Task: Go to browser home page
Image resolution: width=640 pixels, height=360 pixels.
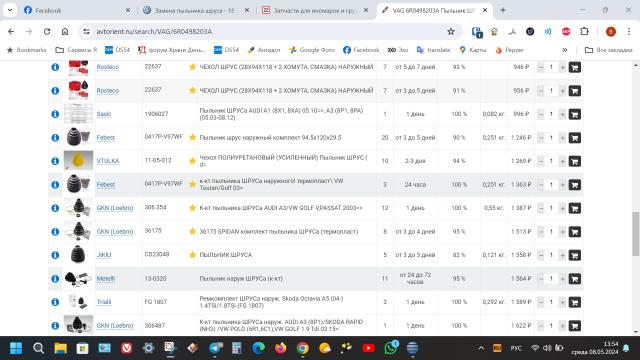Action: [65, 31]
